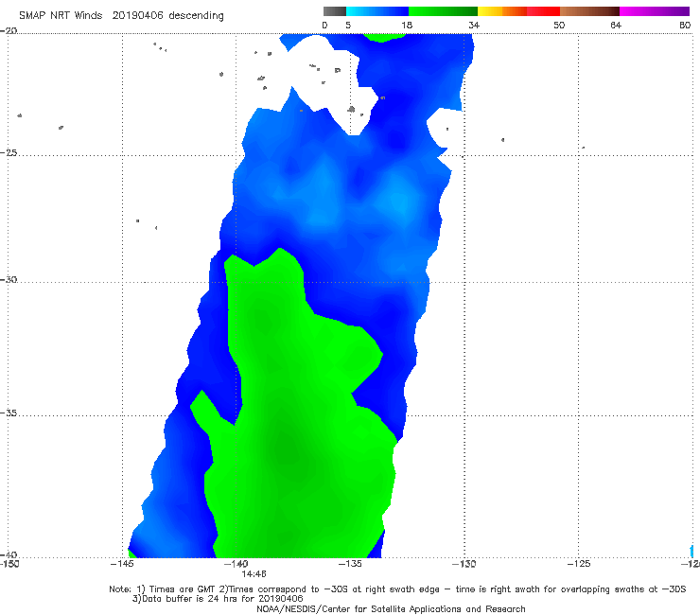Screen dimensions: 700x615
Task: Click the magenta-purple segment of the color scale
Action: coord(655,11)
